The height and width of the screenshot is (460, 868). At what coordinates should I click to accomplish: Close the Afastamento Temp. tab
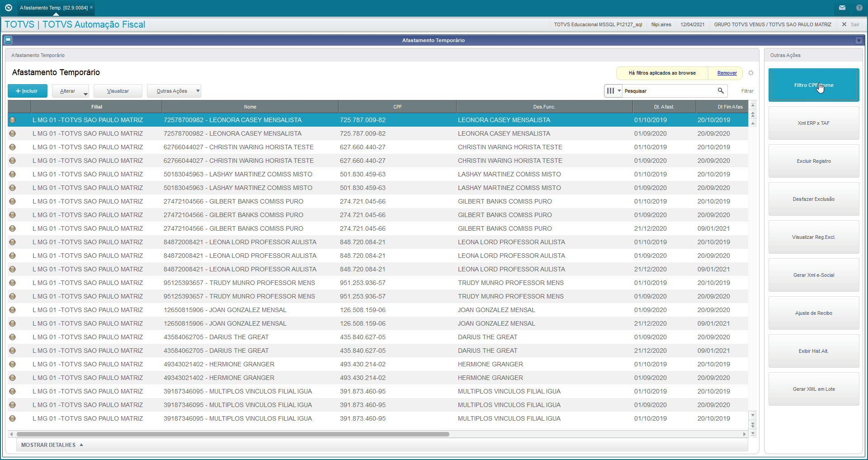coord(91,7)
